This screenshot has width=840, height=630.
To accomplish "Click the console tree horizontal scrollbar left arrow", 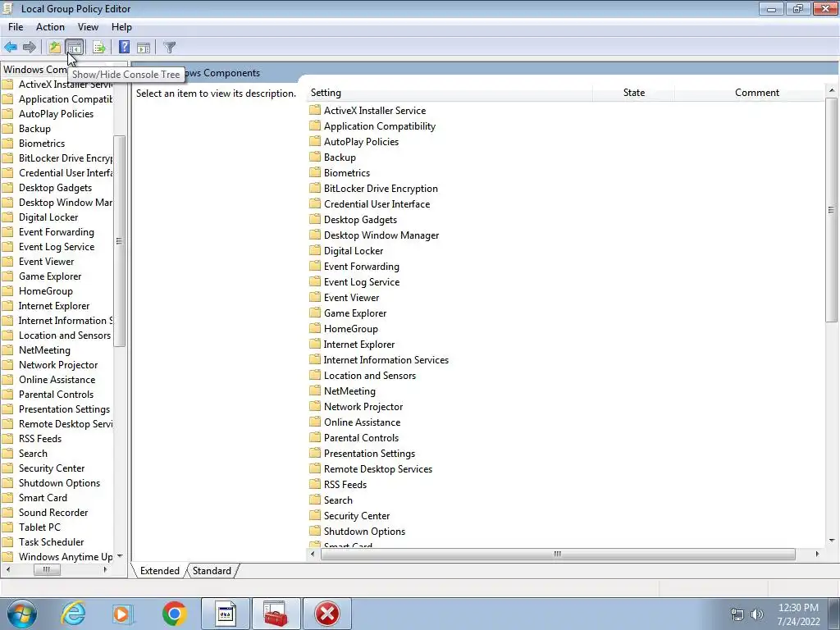I will 7,569.
